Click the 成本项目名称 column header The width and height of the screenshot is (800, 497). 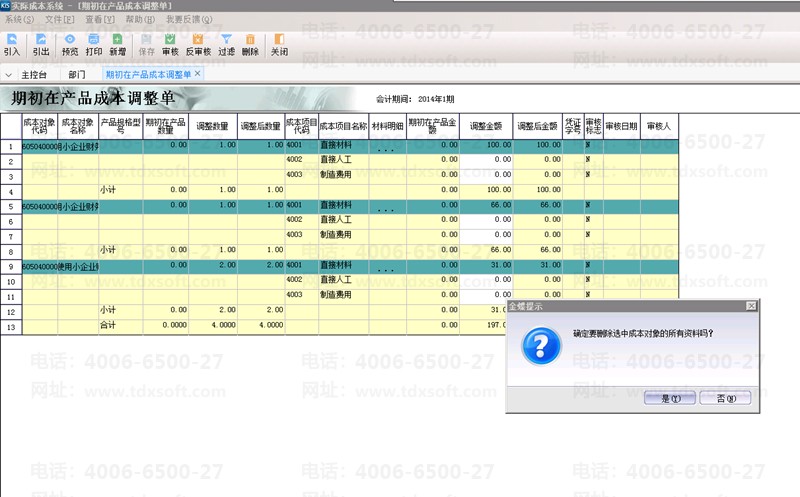[x=343, y=126]
